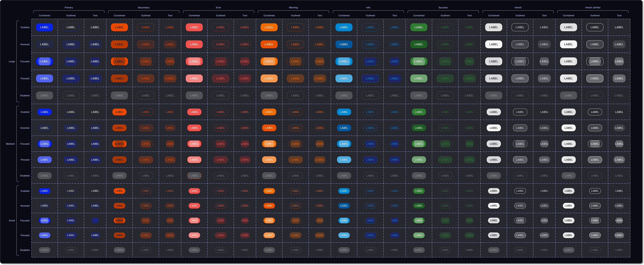Click the Medium Focused Inherit (white) Outlined button

(595, 144)
